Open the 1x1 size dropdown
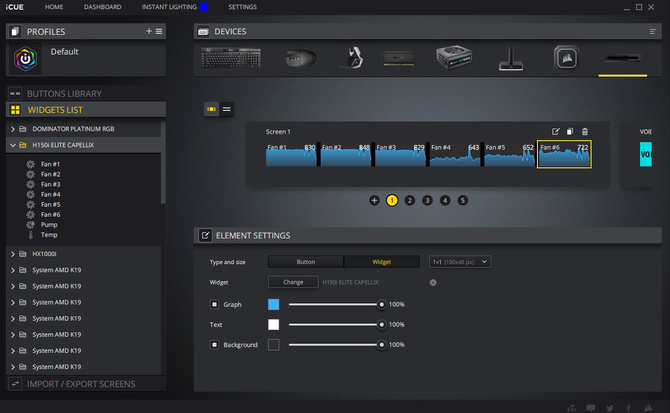The image size is (670, 413). click(x=460, y=262)
